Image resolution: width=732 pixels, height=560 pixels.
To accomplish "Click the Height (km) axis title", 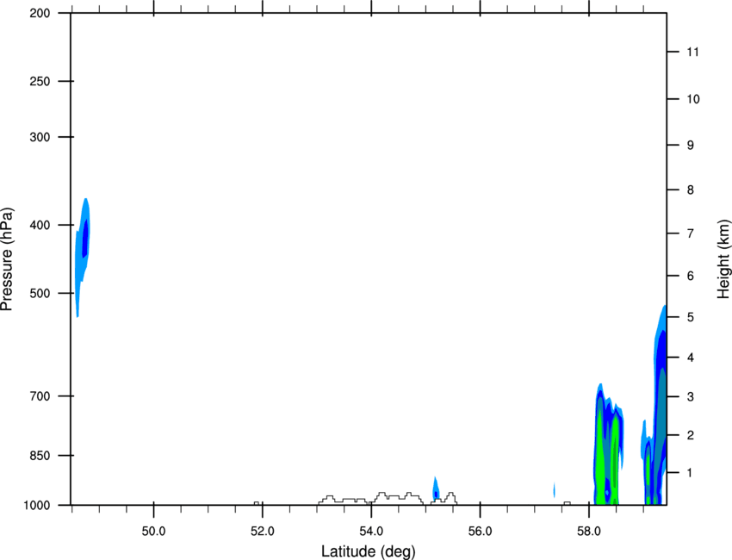I will tap(723, 259).
